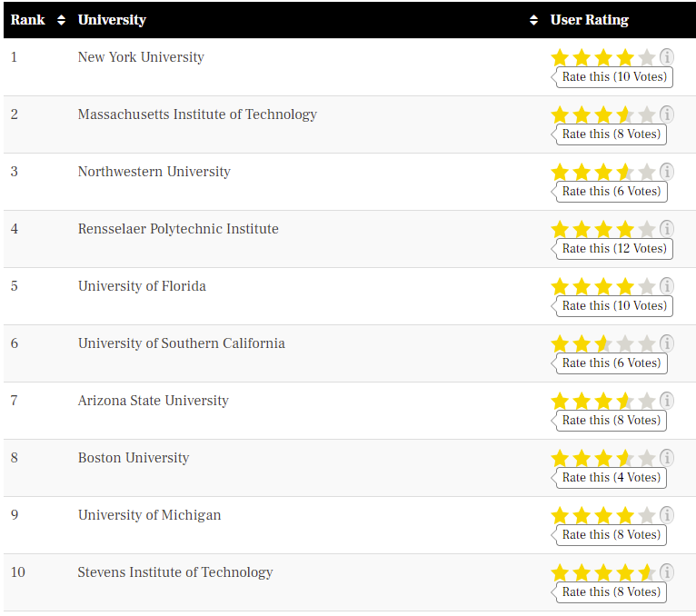Click info icon beside New York University rating

tap(667, 57)
